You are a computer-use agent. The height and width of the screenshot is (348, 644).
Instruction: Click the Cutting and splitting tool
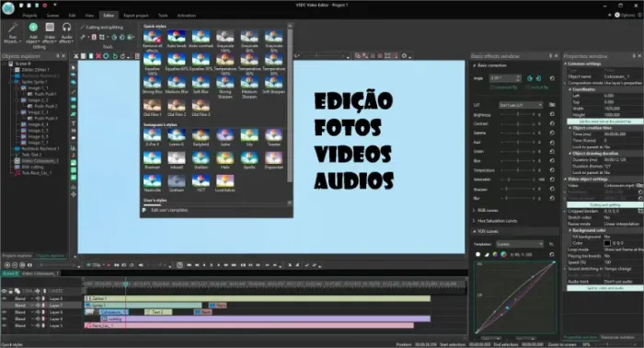pos(101,27)
